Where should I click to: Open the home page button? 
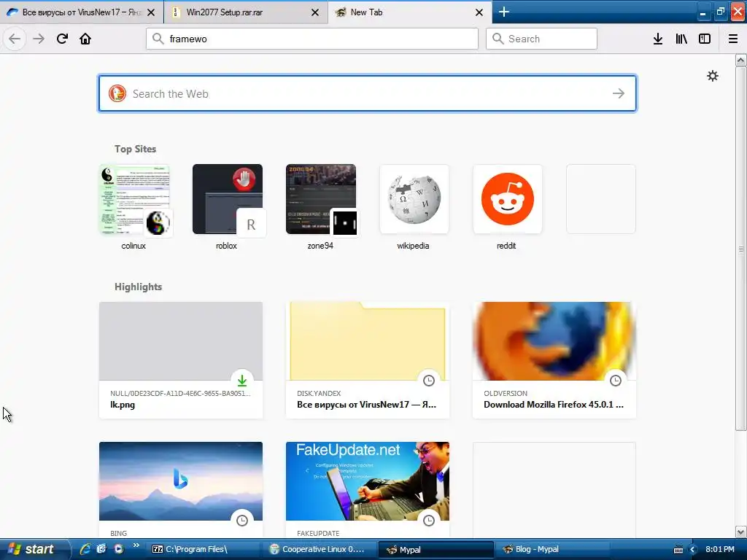pyautogui.click(x=85, y=39)
